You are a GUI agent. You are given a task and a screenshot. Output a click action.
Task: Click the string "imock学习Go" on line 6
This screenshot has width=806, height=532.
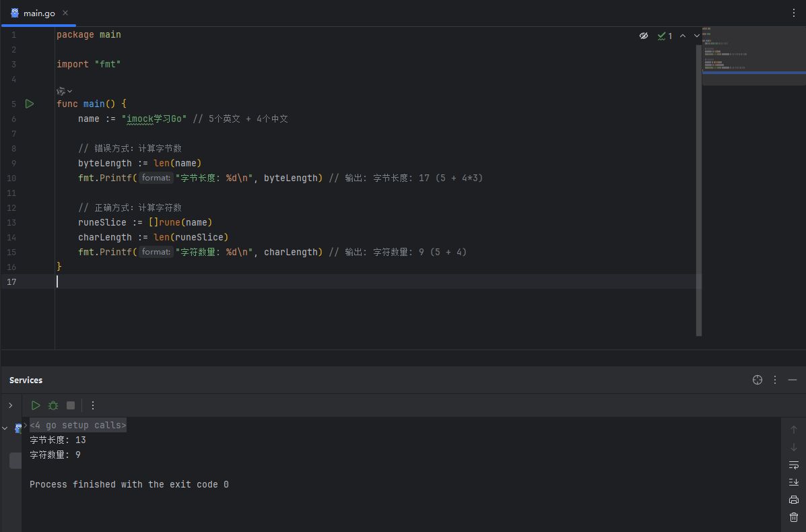click(x=154, y=119)
